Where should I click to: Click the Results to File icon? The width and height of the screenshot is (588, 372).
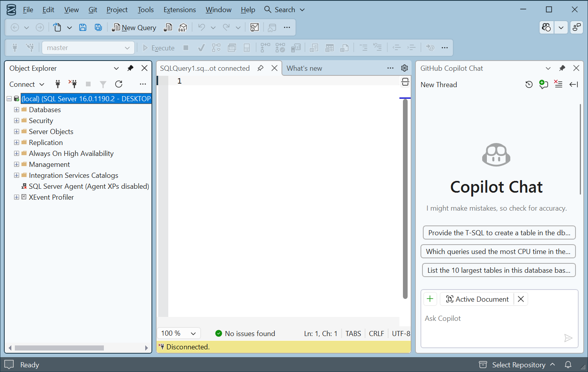344,48
